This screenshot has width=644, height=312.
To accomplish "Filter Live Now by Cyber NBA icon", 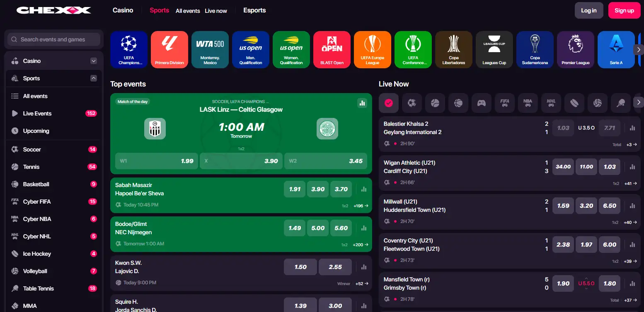I will point(528,103).
